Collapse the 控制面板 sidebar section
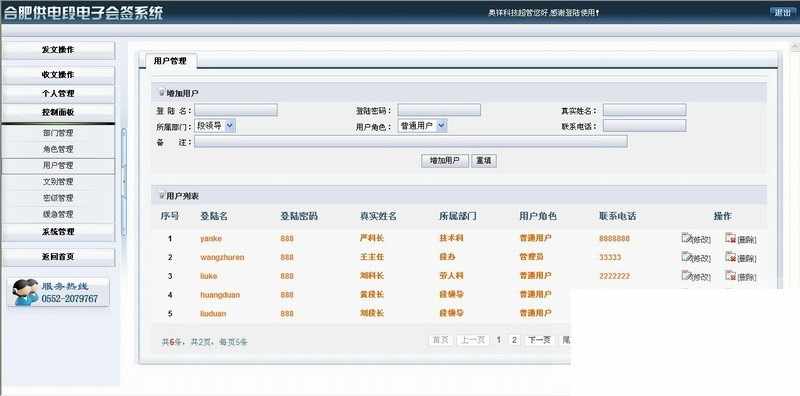800x396 pixels. coord(58,112)
